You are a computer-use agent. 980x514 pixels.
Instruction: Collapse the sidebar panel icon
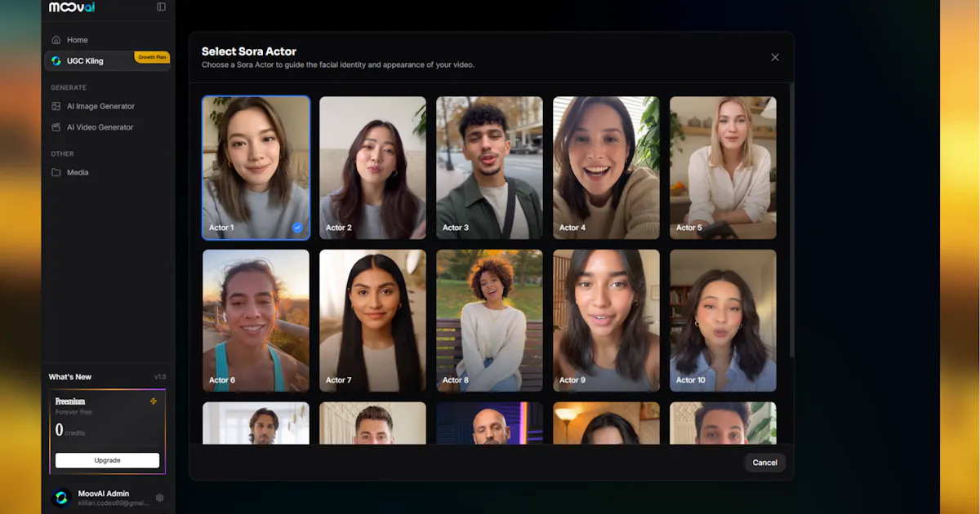[x=161, y=7]
